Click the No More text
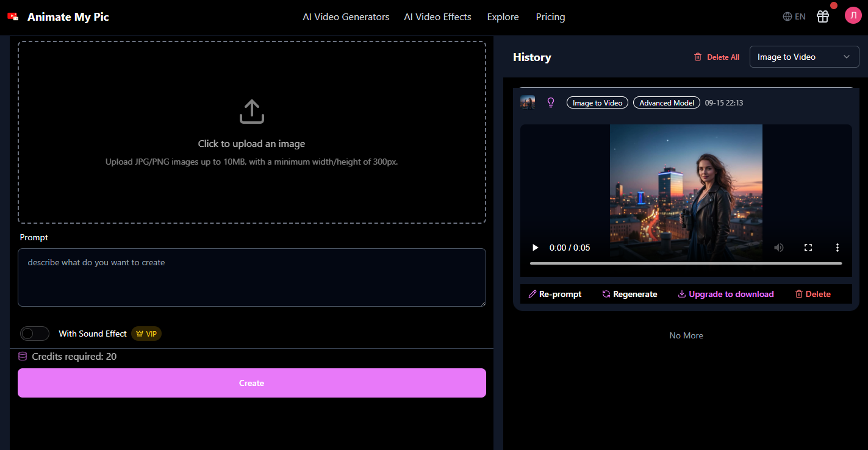Image resolution: width=868 pixels, height=450 pixels. pyautogui.click(x=686, y=335)
